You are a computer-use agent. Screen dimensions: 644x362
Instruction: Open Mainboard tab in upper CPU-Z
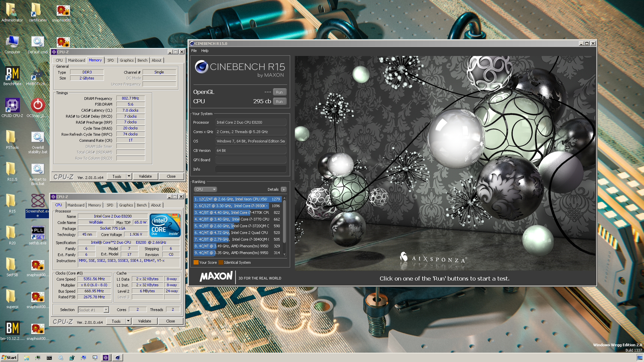click(76, 60)
